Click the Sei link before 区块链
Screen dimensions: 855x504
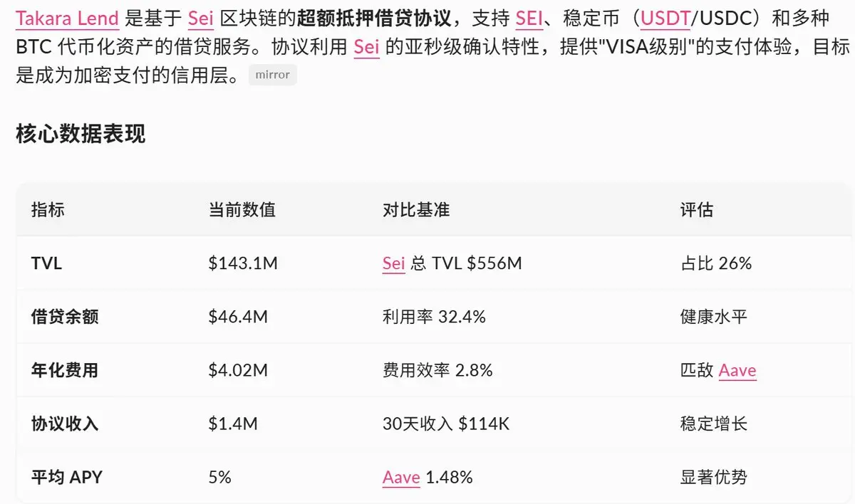201,18
